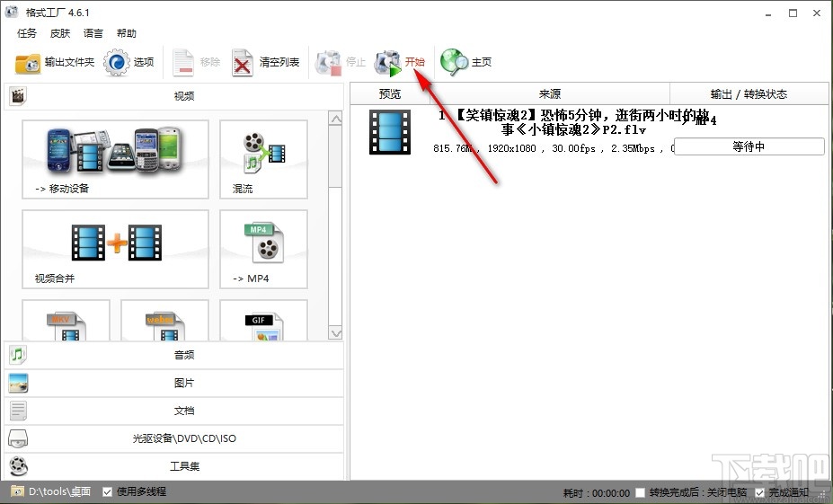The height and width of the screenshot is (504, 833).
Task: Click the 预览 column header
Action: pyautogui.click(x=390, y=94)
